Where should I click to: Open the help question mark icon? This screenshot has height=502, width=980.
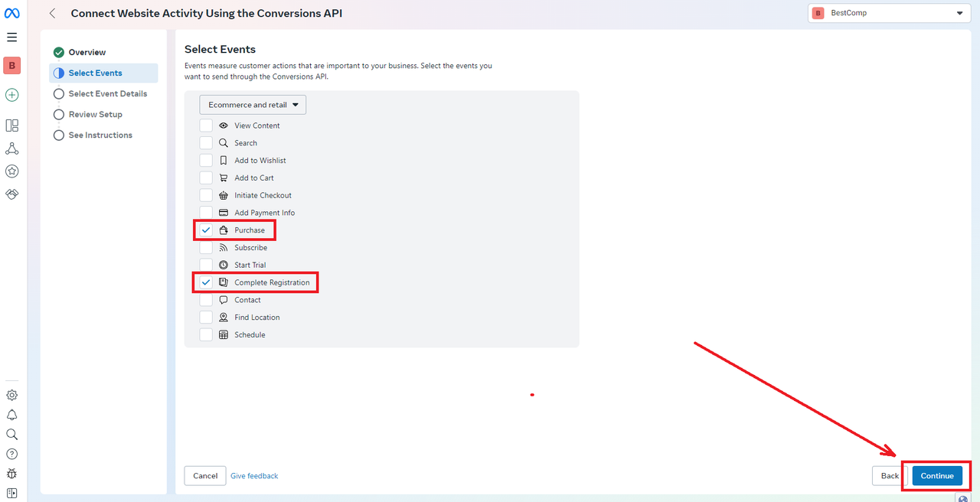click(x=11, y=454)
